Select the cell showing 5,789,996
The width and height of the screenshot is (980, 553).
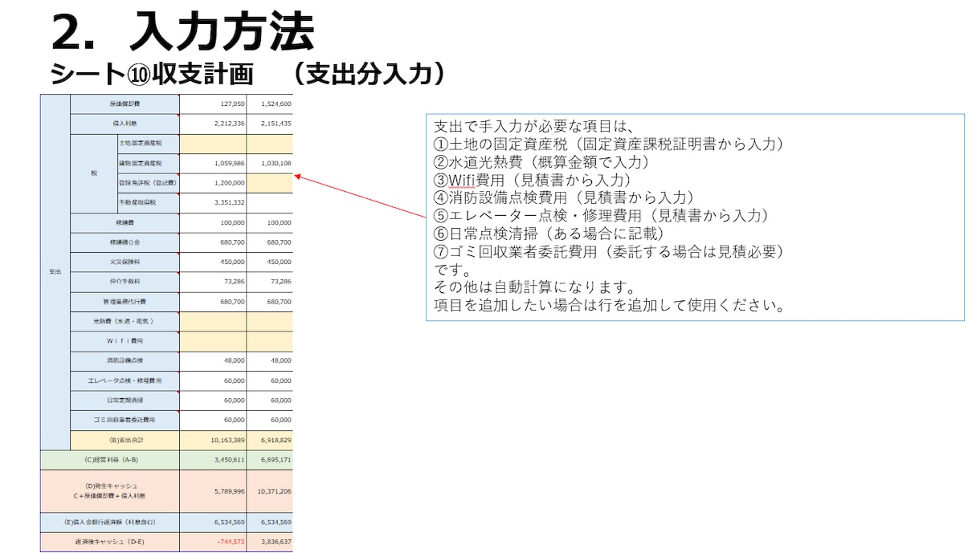213,491
